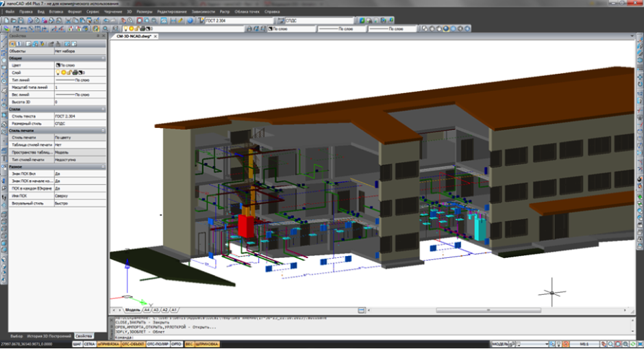Toggle СЕТКА grid display in status bar

point(90,344)
